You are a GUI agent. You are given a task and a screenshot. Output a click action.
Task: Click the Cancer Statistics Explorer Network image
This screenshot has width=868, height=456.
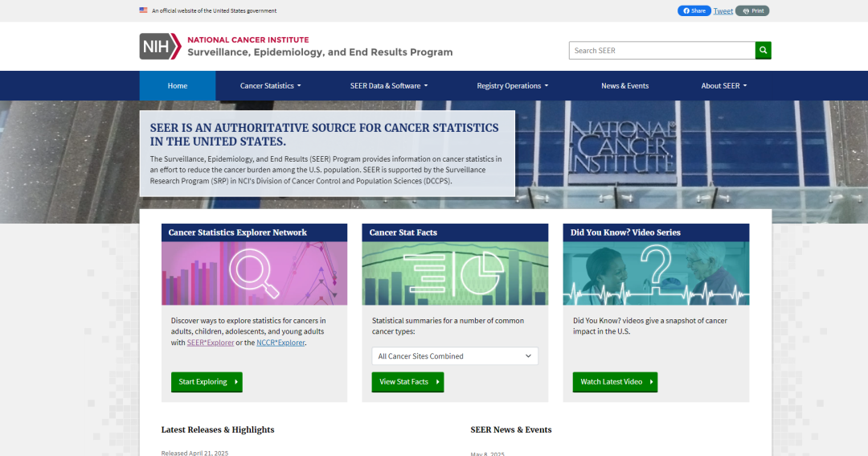(x=254, y=273)
